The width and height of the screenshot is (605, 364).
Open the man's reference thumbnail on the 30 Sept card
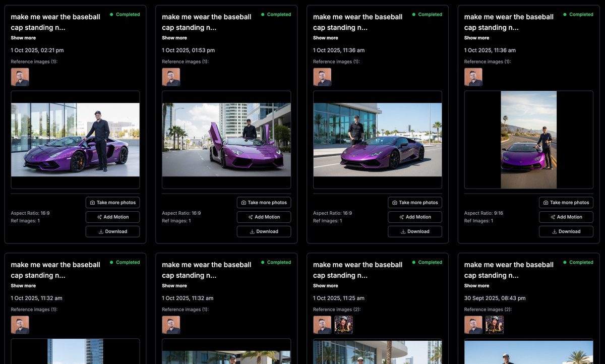coord(473,325)
